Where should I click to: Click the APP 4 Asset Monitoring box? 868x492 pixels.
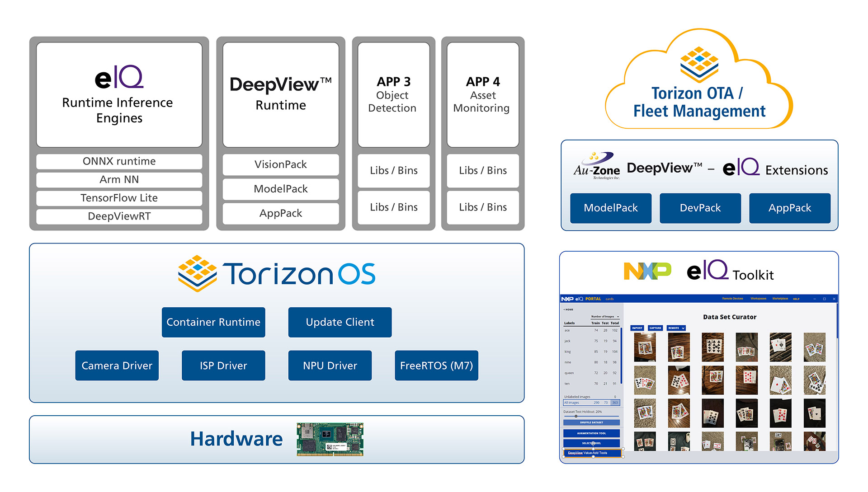[483, 95]
